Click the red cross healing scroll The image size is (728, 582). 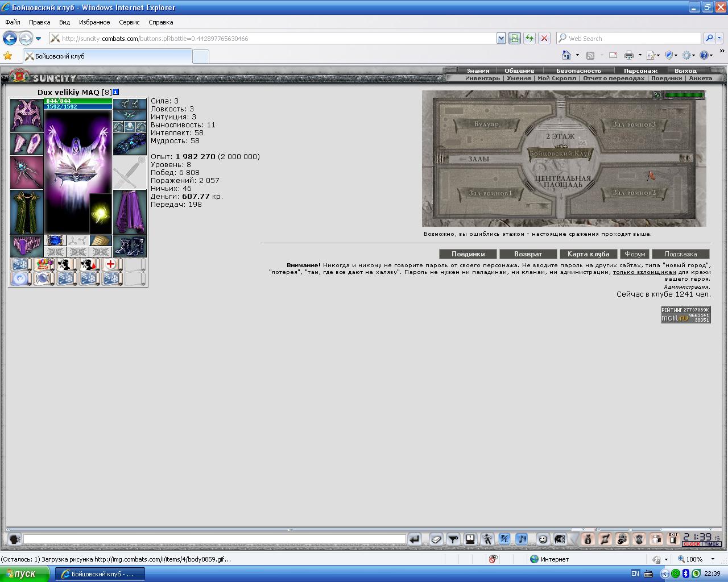(x=112, y=264)
